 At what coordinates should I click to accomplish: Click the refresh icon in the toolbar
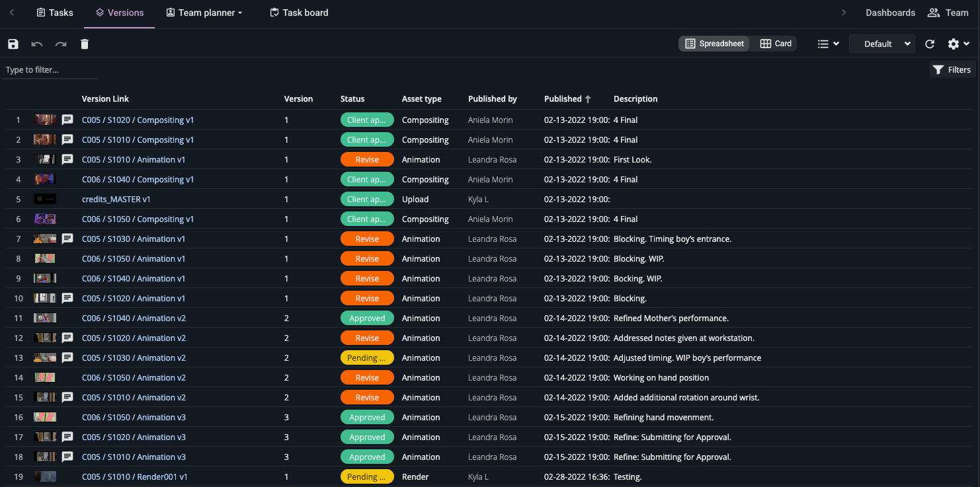click(x=930, y=44)
